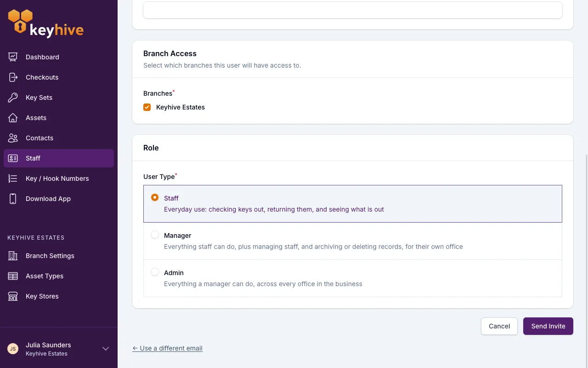Open Key / Hook Numbers

point(59,178)
